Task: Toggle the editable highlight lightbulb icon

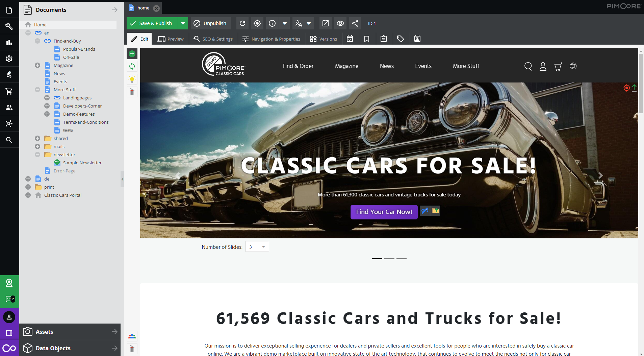Action: point(132,79)
